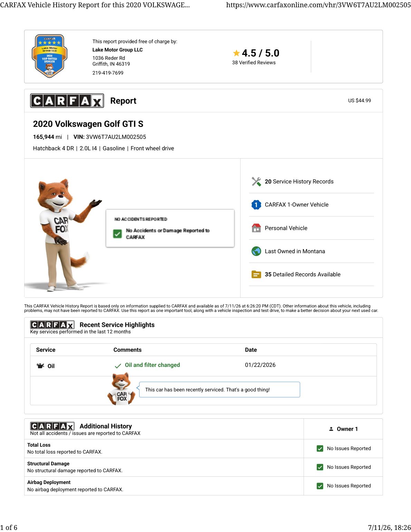
Task: Click the CARFAX logo in Recent Service Highlights
Action: [x=52, y=325]
